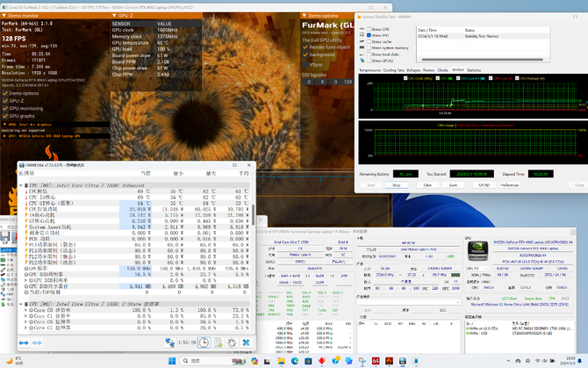Click the HWiNFO expand-arrows icon at bottom left

point(24,343)
